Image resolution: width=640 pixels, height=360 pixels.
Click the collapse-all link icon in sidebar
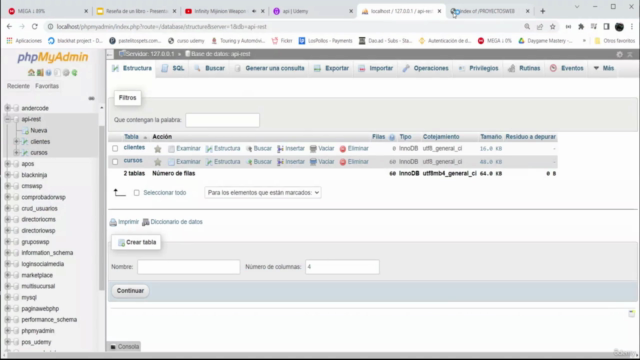(x=91, y=98)
